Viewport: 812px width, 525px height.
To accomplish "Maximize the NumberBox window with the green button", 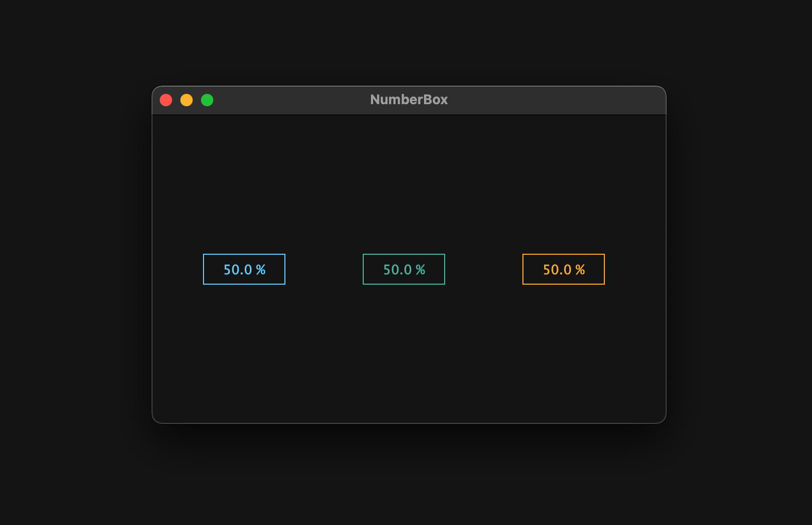I will point(207,100).
